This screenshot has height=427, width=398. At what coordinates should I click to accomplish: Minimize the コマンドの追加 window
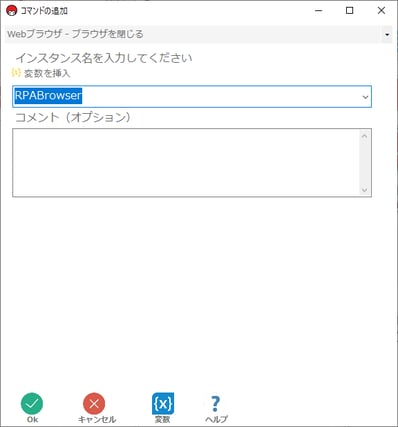319,11
